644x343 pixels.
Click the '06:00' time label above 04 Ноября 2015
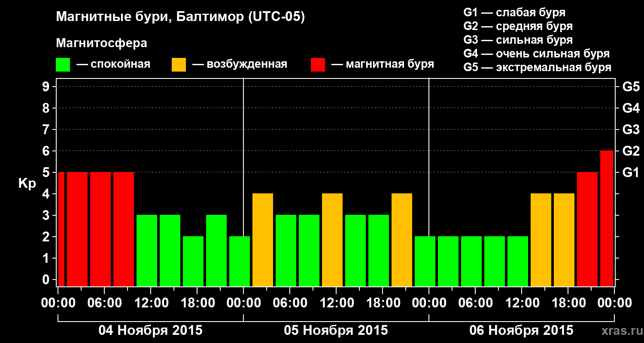click(104, 303)
